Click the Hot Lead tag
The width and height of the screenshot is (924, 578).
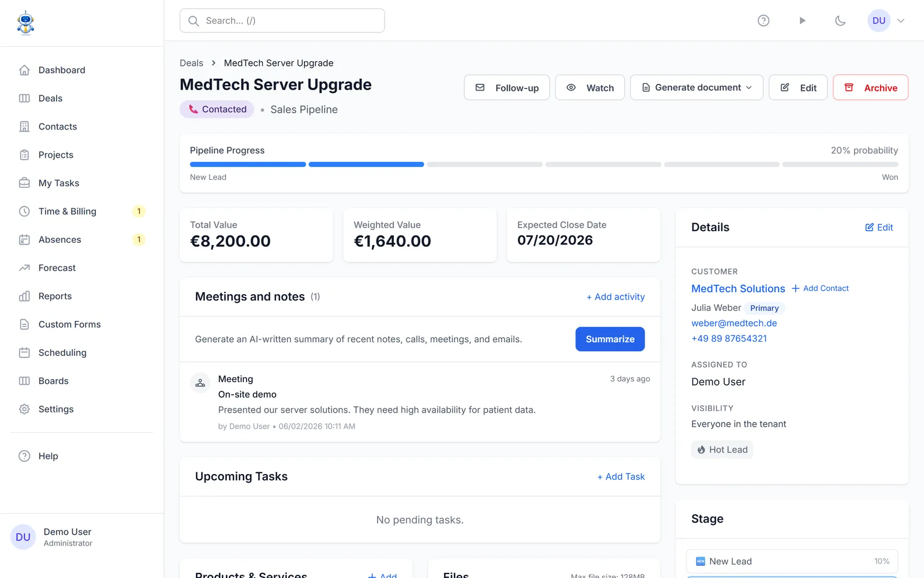[x=722, y=450]
